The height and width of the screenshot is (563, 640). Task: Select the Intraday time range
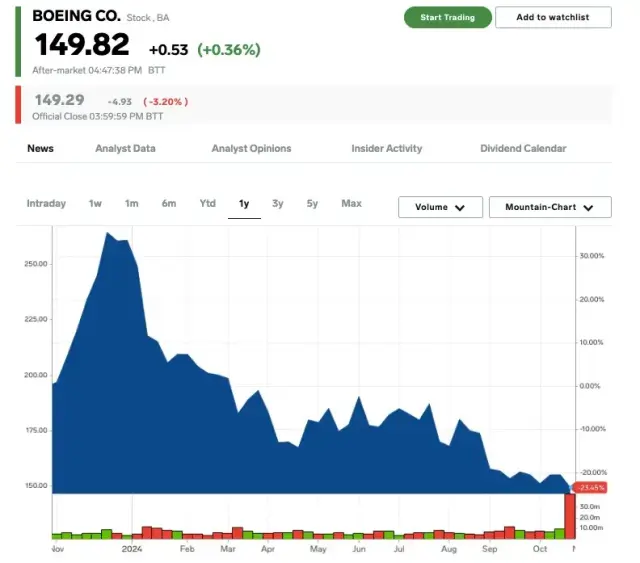click(x=46, y=204)
